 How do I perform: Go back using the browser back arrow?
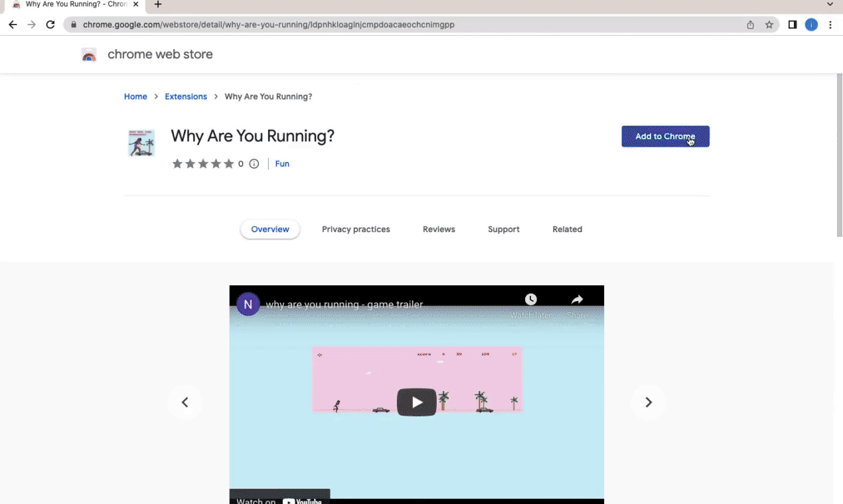(x=13, y=25)
